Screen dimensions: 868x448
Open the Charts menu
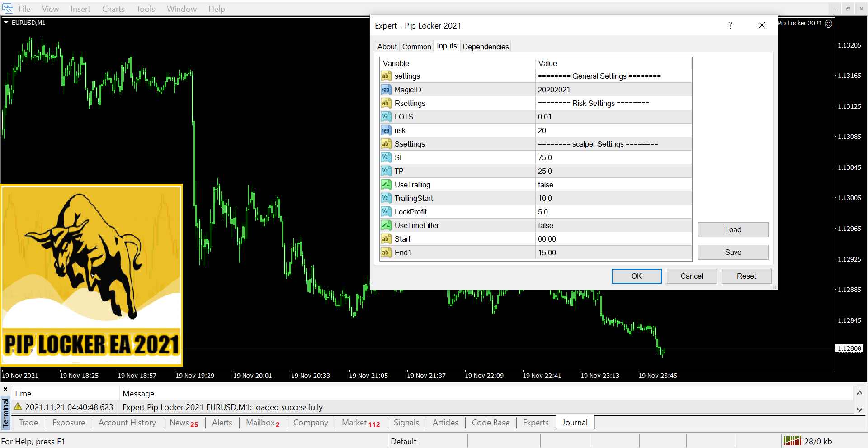pyautogui.click(x=113, y=9)
